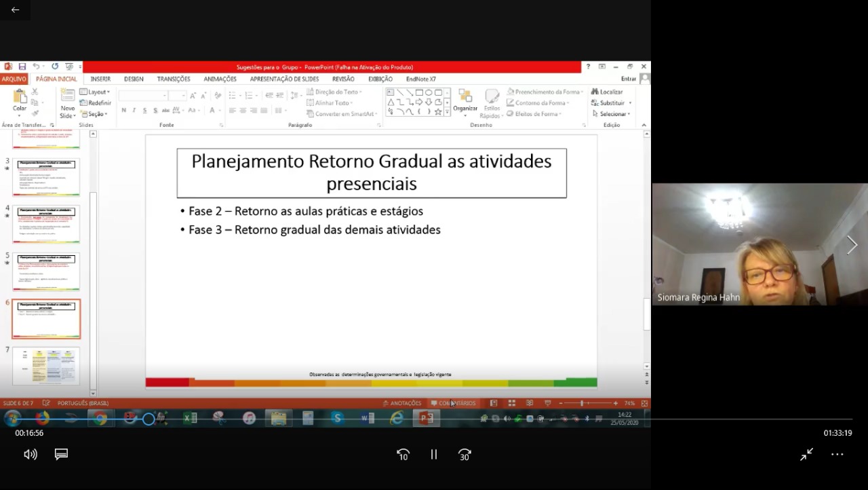Open Layout dropdown
This screenshot has height=490, width=868.
click(x=94, y=92)
